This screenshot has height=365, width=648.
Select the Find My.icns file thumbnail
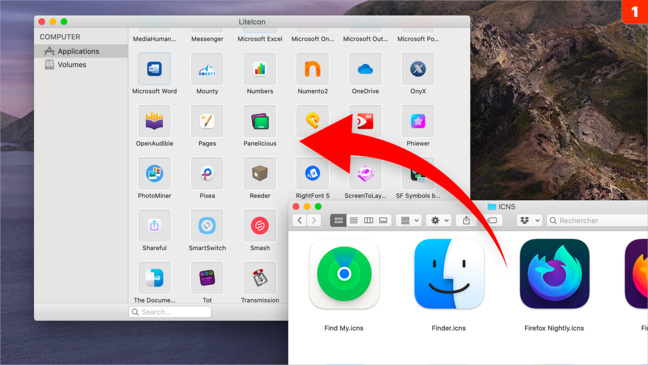[x=344, y=274]
